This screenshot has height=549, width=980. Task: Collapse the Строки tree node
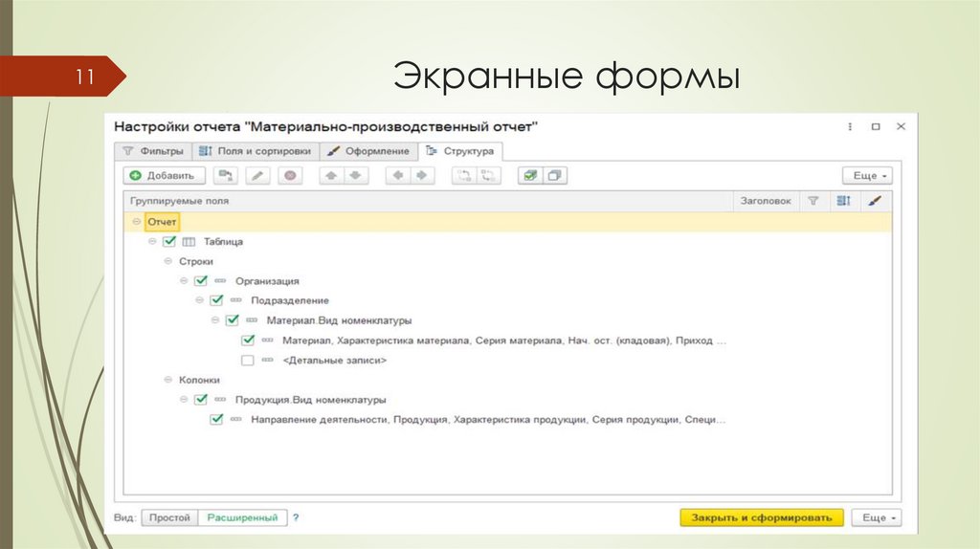click(167, 261)
